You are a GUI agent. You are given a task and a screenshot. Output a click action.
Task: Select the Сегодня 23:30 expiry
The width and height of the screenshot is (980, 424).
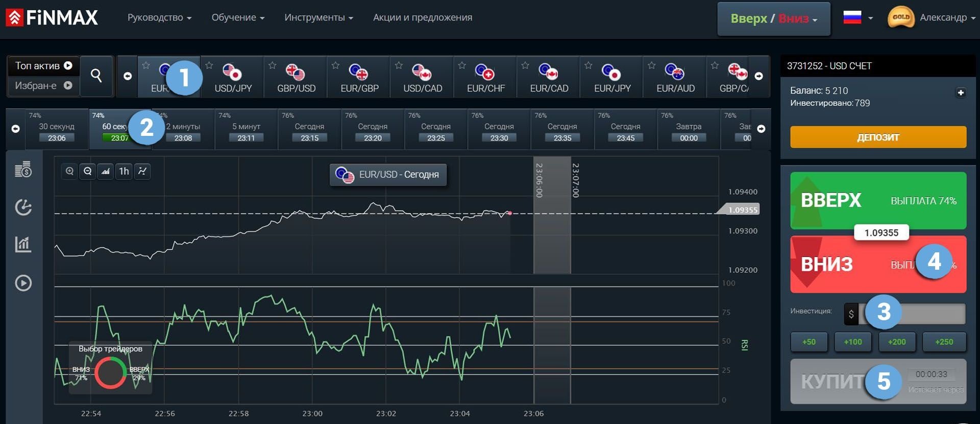(x=499, y=129)
